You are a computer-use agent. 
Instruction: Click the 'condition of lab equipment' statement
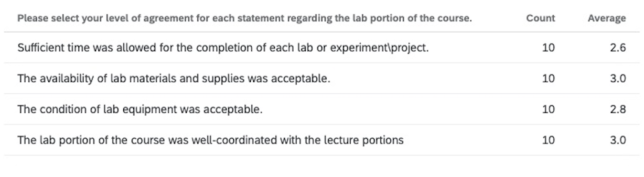pyautogui.click(x=140, y=109)
